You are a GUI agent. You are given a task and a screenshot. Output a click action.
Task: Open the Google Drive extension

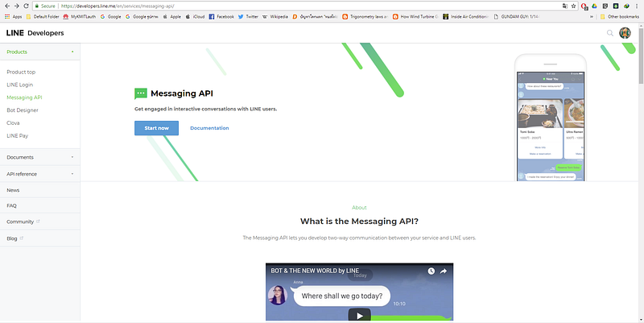click(594, 6)
